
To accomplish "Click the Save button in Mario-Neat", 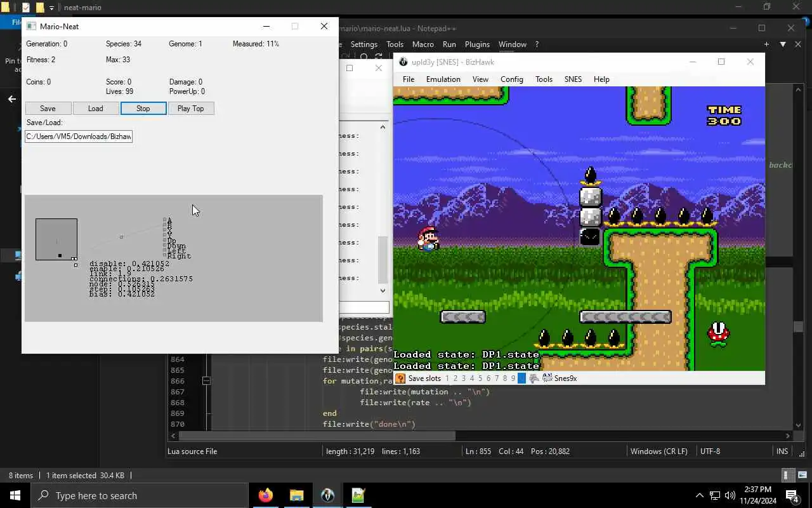I will [48, 109].
